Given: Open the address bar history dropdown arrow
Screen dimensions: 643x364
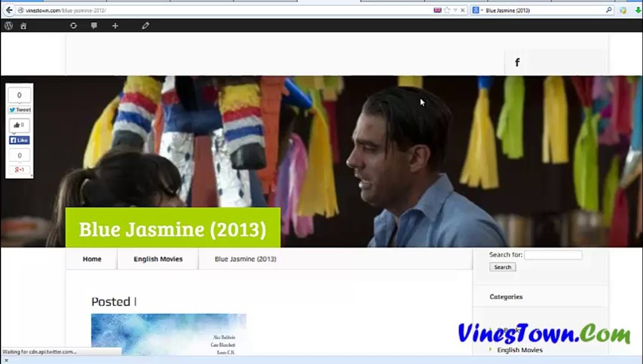Looking at the screenshot, I should 455,10.
